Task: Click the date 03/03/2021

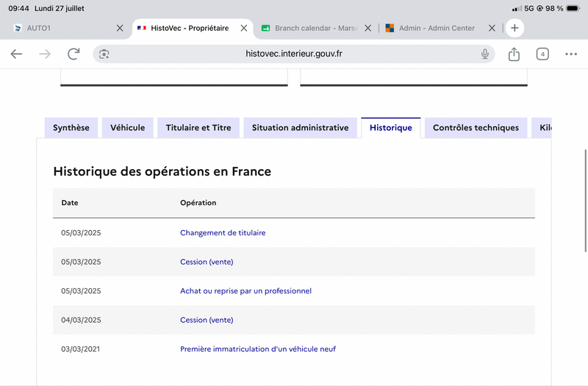Action: pos(81,349)
